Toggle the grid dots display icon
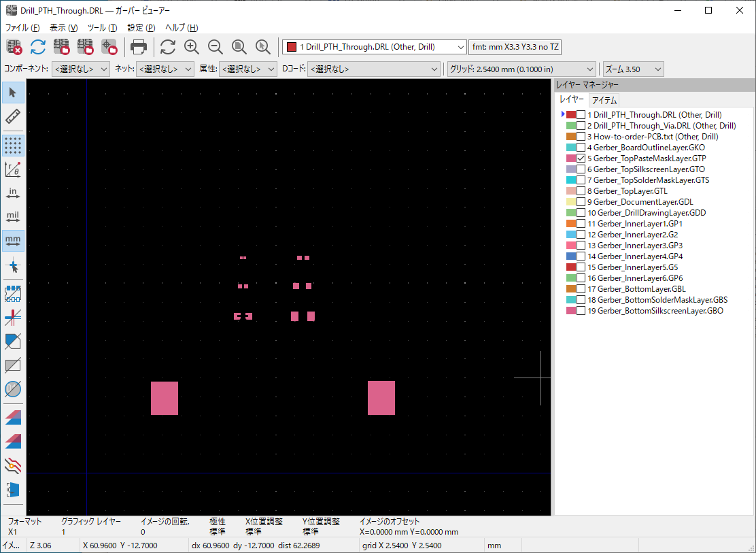 click(x=13, y=146)
